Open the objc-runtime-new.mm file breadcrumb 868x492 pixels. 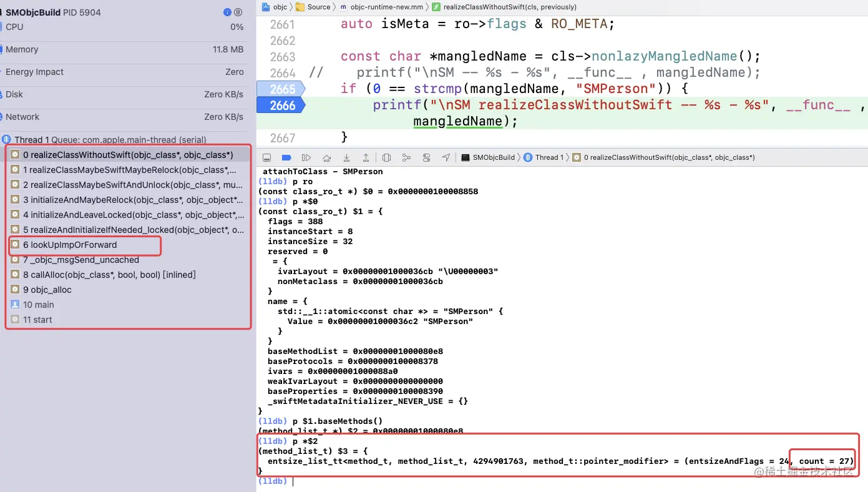(381, 7)
